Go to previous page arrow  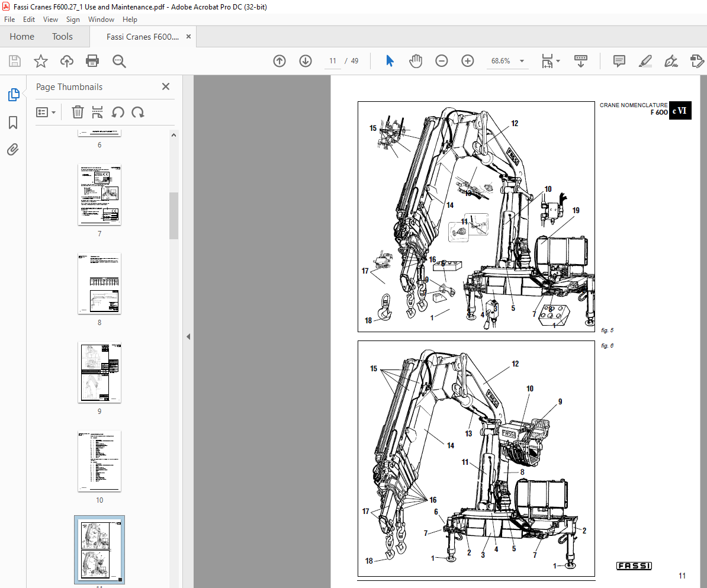(279, 61)
